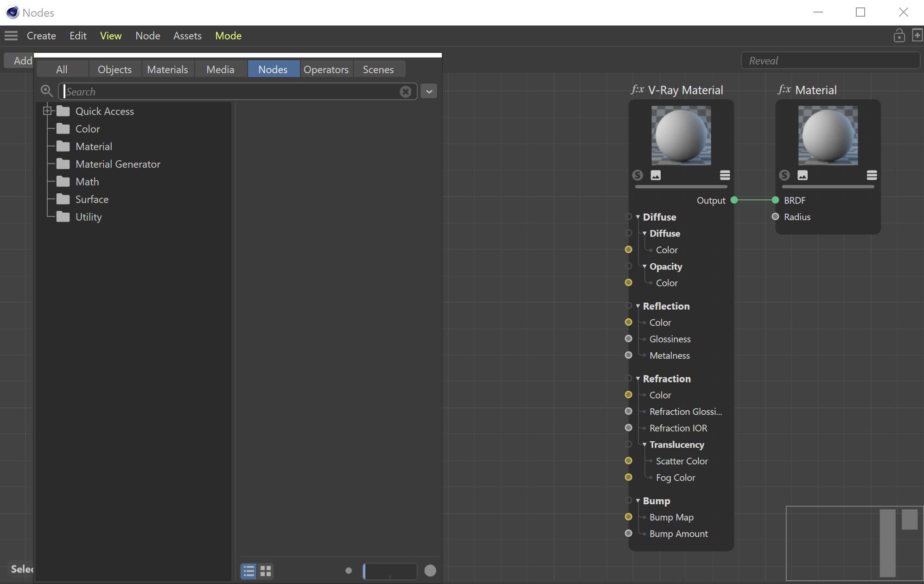924x584 pixels.
Task: Open the hamburger menu icon
Action: tap(11, 36)
